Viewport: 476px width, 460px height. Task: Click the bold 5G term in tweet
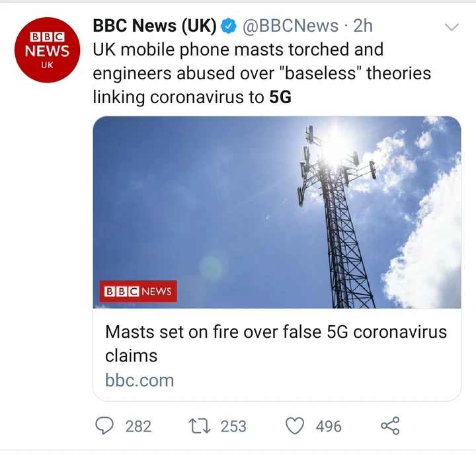(x=280, y=96)
